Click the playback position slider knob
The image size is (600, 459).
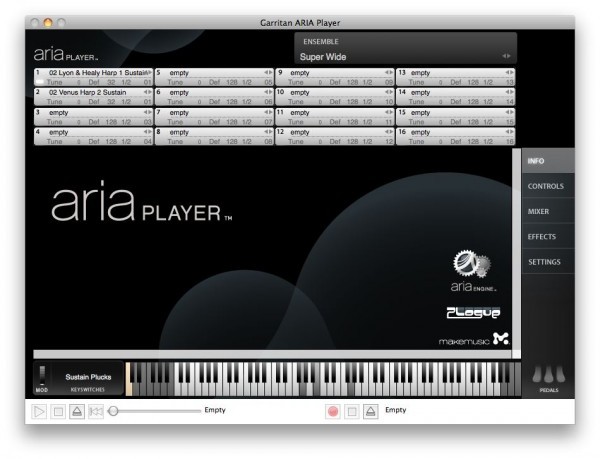click(113, 411)
